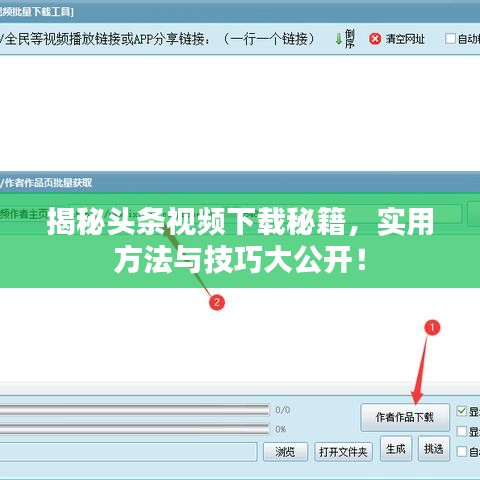Click the 浏览 browse button
The height and width of the screenshot is (480, 480).
[x=285, y=452]
